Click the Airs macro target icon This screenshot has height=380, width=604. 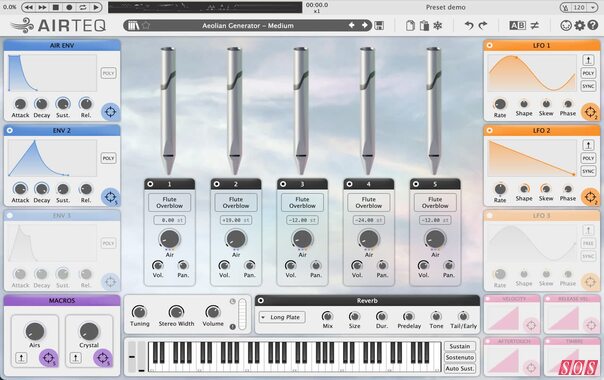[48, 358]
